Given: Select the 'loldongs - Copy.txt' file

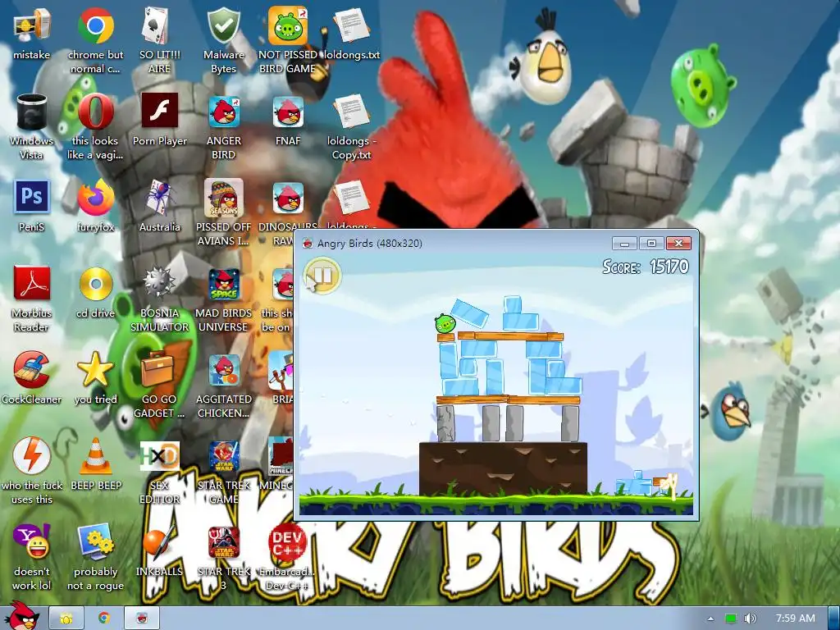Looking at the screenshot, I should click(x=352, y=126).
